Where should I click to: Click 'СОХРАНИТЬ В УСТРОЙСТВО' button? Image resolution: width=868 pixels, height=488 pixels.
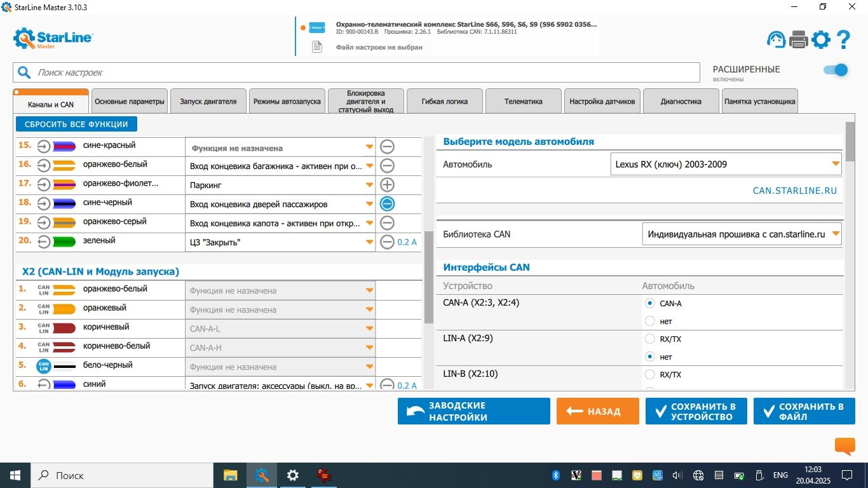(696, 411)
